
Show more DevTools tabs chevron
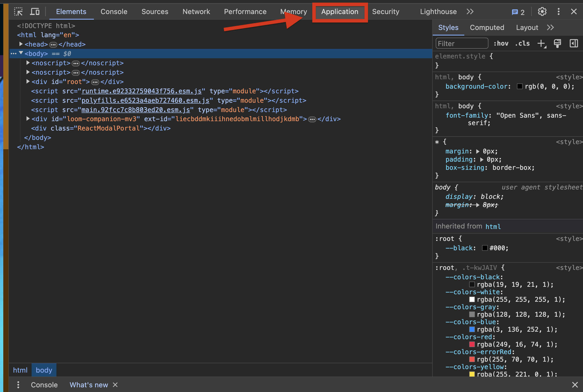[x=470, y=11]
